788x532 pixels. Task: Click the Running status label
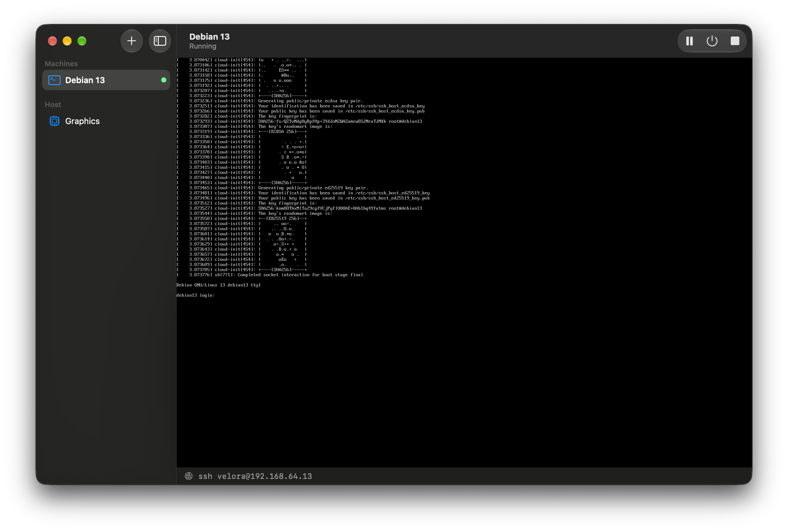pyautogui.click(x=203, y=46)
